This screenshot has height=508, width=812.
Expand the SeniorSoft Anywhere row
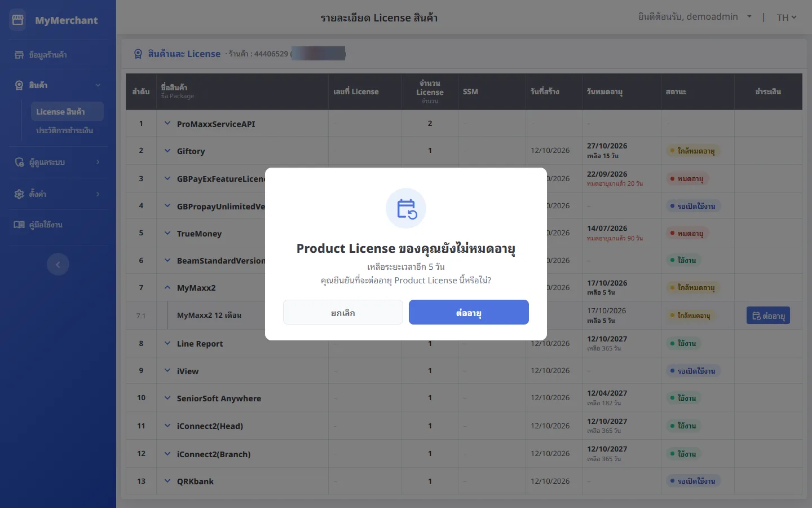167,398
